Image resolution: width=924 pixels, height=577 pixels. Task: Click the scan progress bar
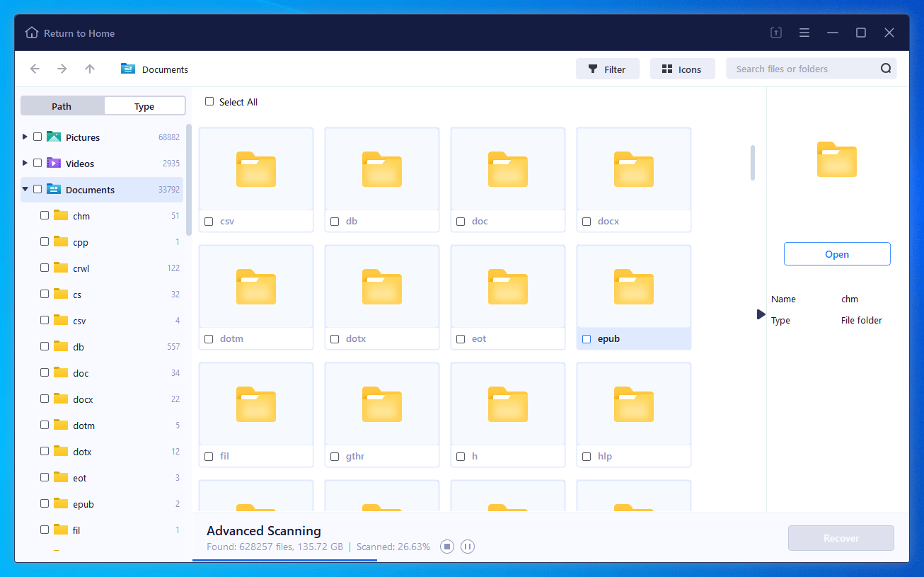point(284,560)
